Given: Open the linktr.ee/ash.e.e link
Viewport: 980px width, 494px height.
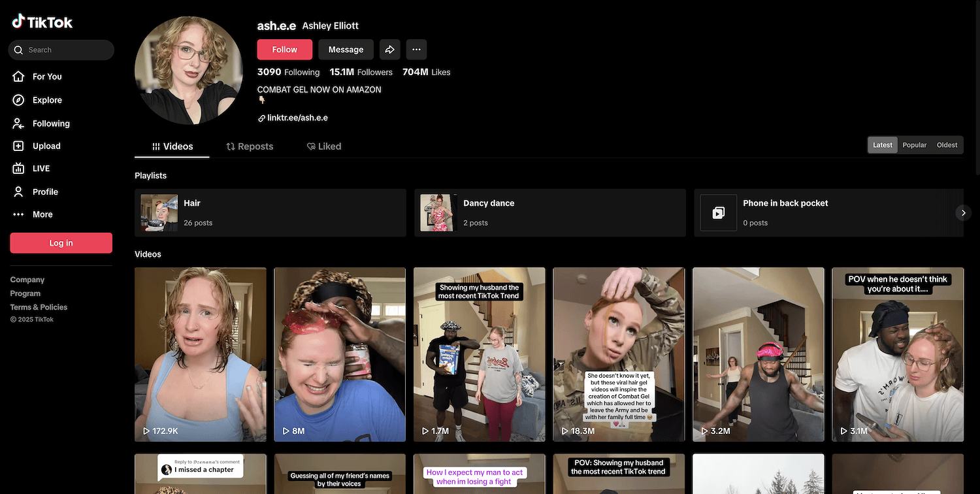Looking at the screenshot, I should 297,118.
